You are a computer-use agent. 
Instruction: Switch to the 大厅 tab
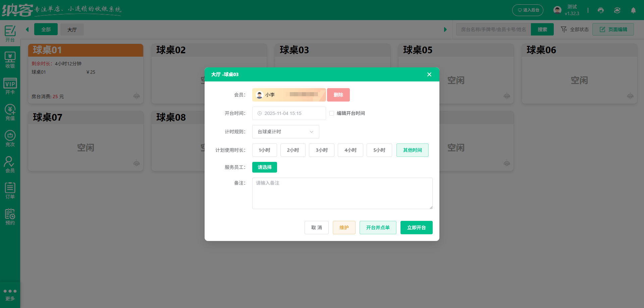point(72,29)
